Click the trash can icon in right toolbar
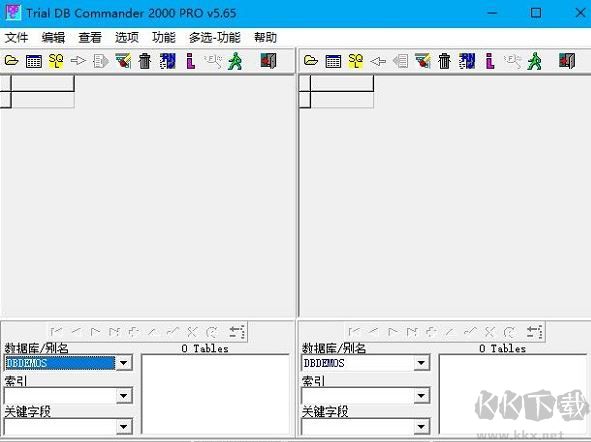 (x=444, y=61)
